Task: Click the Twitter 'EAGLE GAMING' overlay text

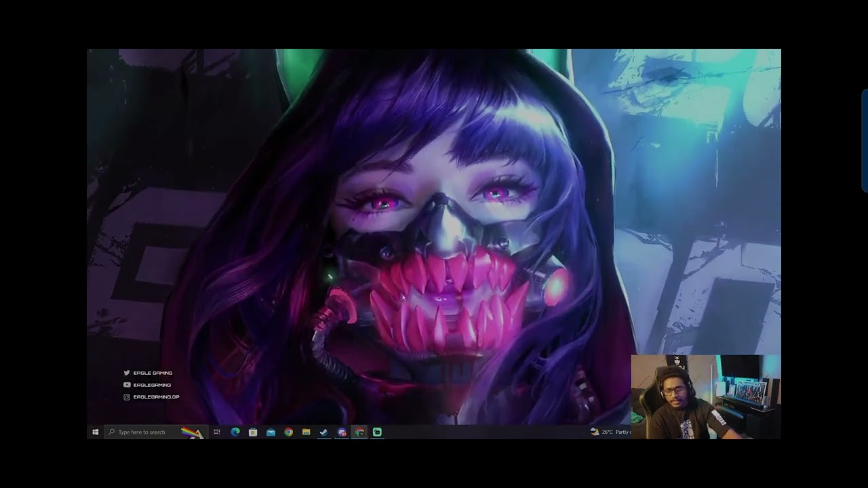Action: (153, 373)
